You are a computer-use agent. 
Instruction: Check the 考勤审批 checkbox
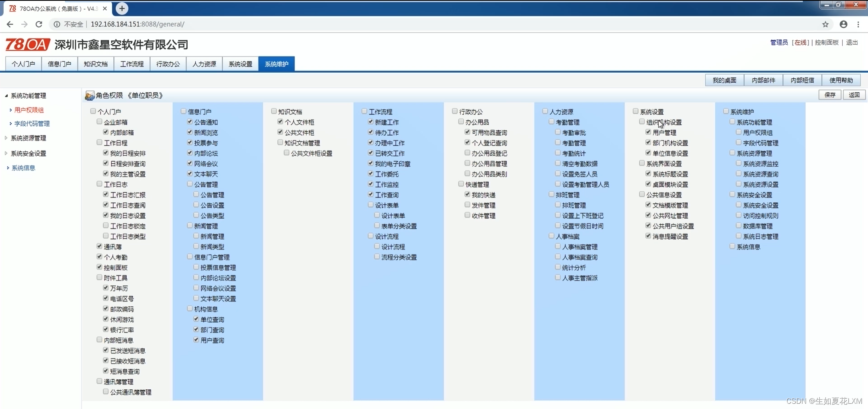pyautogui.click(x=558, y=132)
